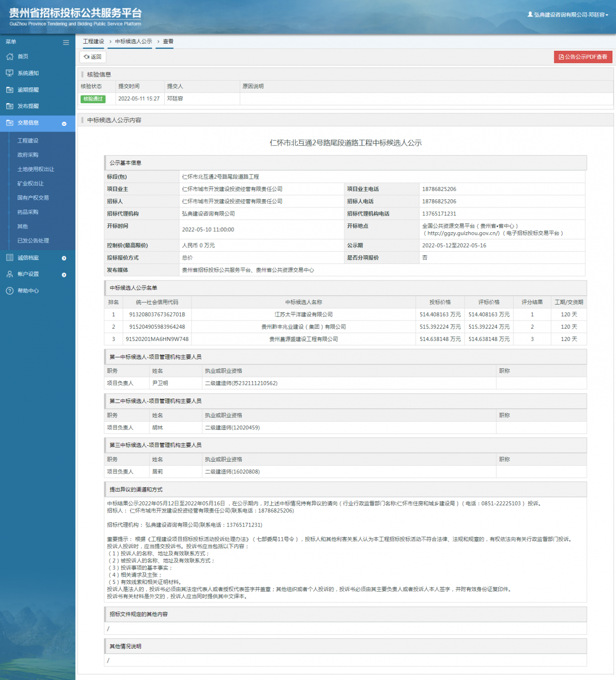The image size is (616, 680).
Task: Click qualification 二级建造师(16020808)
Action: [x=233, y=471]
